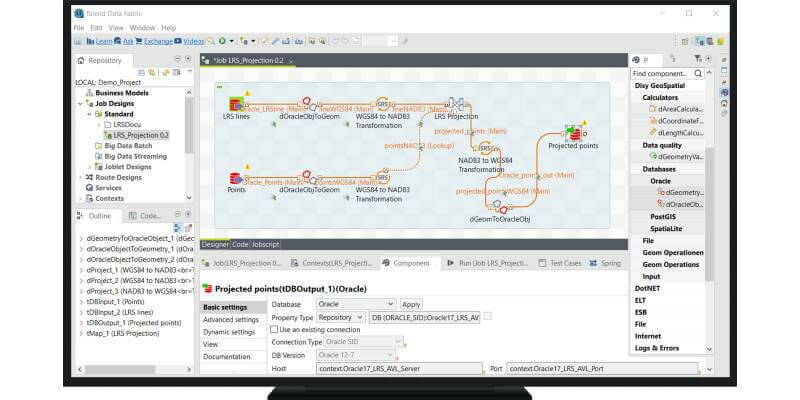This screenshot has height=400, width=800.
Task: Select tDBOutput_1 (Projected points) in Outline
Action: (x=134, y=322)
